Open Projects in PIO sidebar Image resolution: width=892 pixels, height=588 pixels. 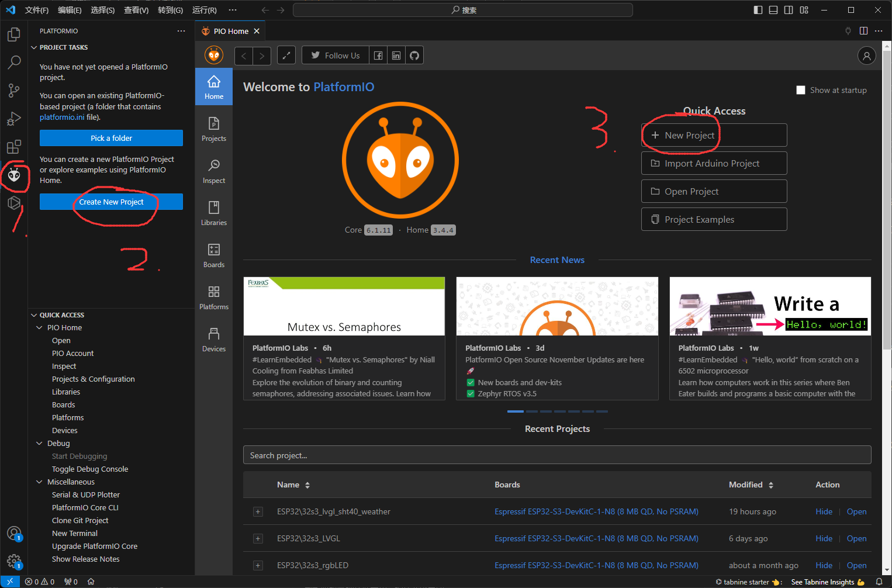tap(214, 129)
